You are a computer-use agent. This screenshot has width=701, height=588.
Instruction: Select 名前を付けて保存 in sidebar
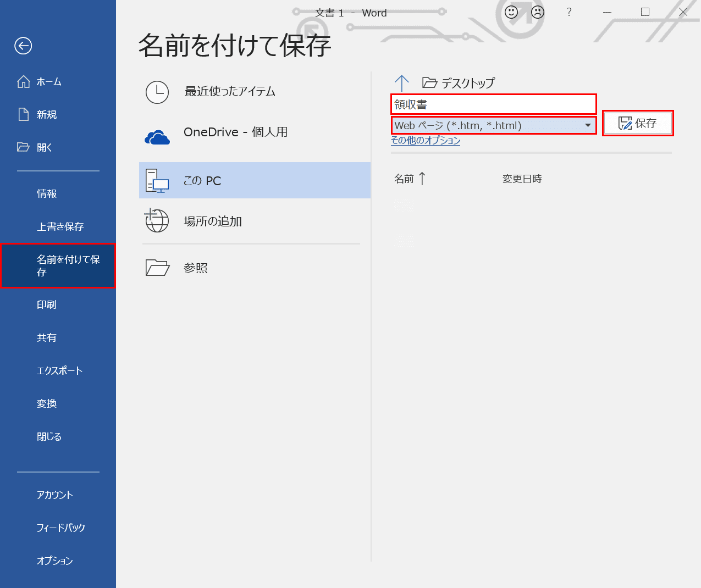pos(58,265)
